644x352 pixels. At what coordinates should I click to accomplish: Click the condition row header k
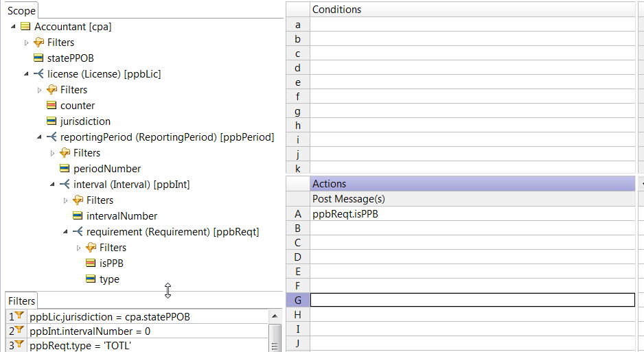pyautogui.click(x=298, y=168)
